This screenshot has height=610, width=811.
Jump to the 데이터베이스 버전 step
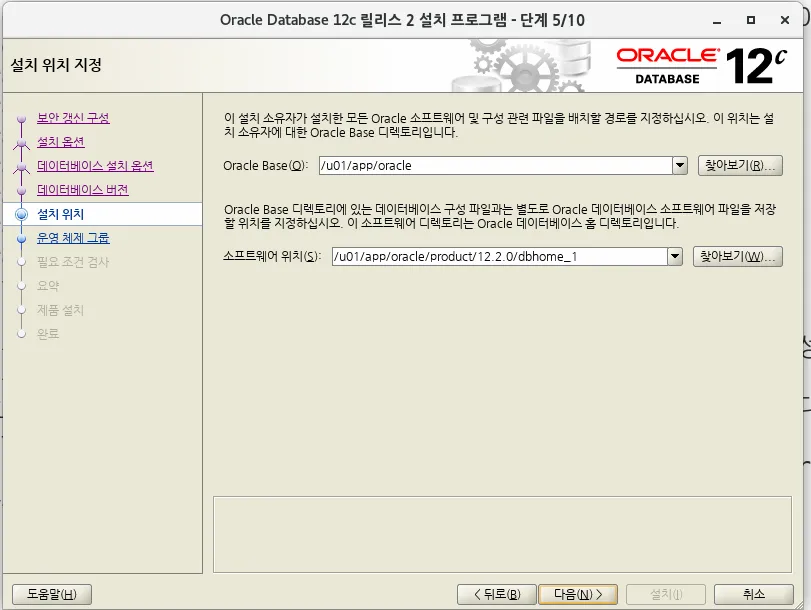click(x=83, y=190)
